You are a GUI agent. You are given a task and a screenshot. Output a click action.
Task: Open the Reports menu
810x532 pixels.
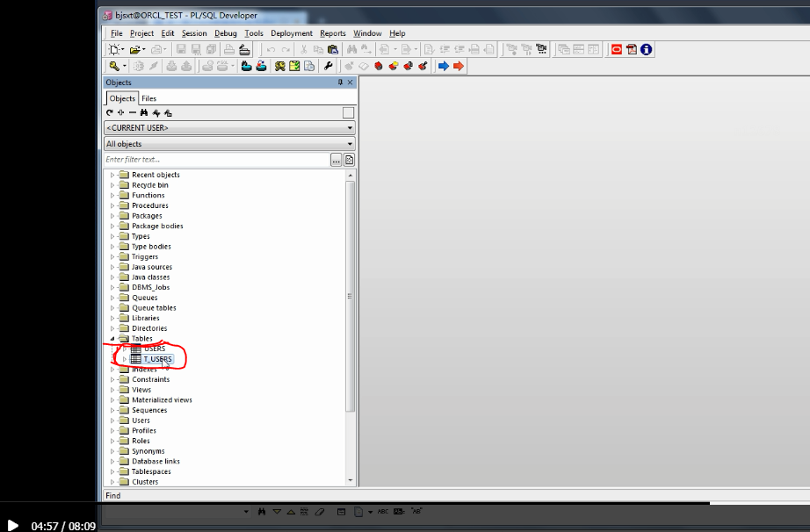pos(333,33)
